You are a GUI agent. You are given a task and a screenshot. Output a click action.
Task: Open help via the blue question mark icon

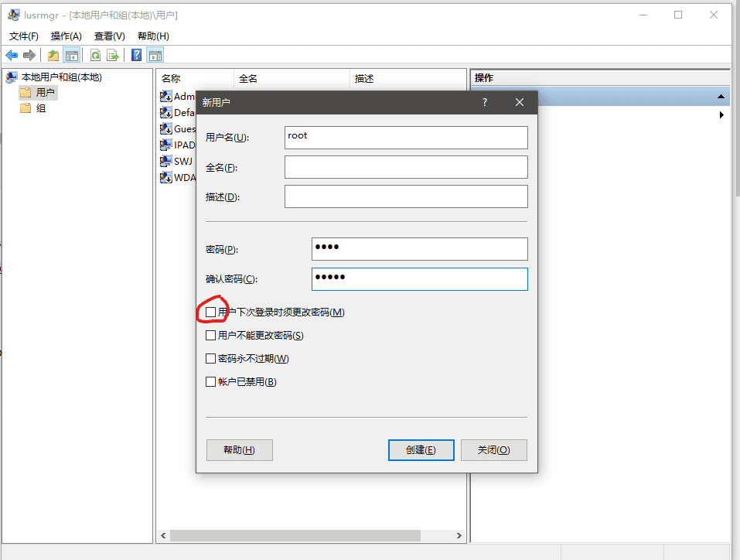[x=136, y=55]
